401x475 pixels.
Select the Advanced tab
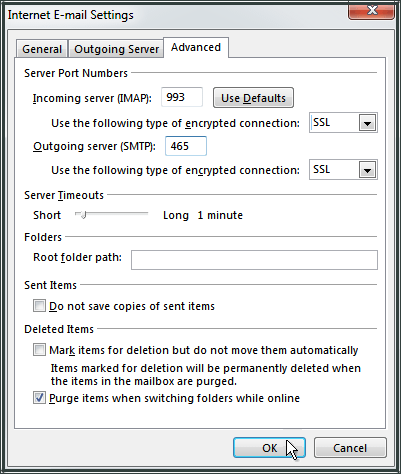pyautogui.click(x=196, y=47)
